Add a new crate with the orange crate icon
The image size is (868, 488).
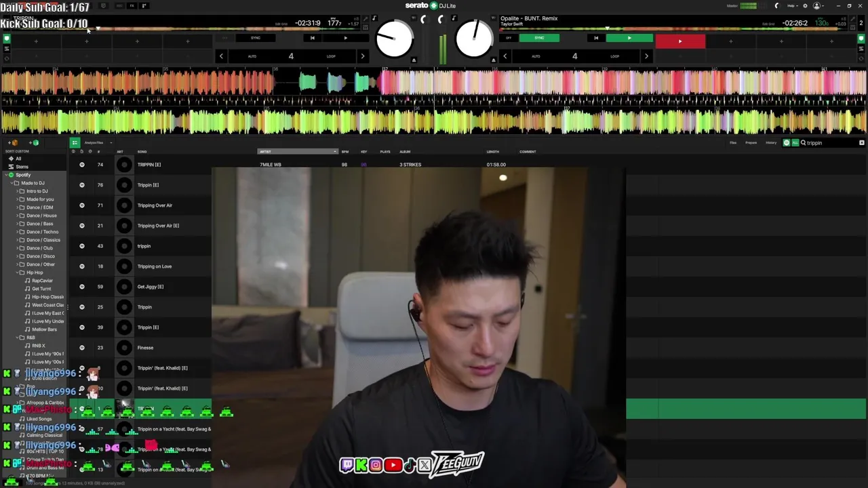pos(13,143)
